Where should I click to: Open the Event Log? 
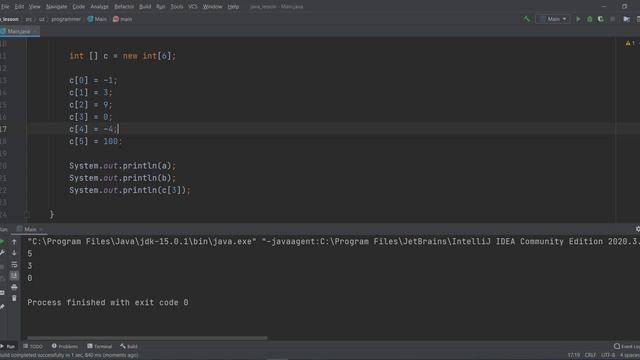coord(627,346)
